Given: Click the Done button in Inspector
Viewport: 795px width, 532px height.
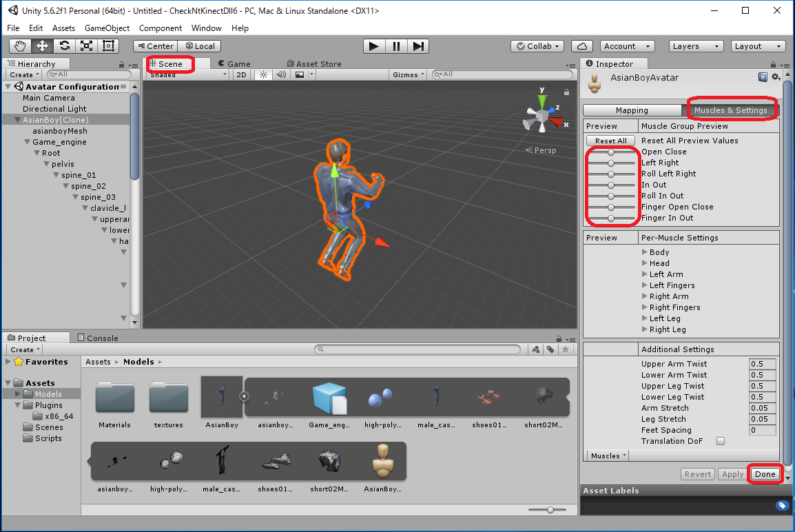Looking at the screenshot, I should tap(765, 474).
